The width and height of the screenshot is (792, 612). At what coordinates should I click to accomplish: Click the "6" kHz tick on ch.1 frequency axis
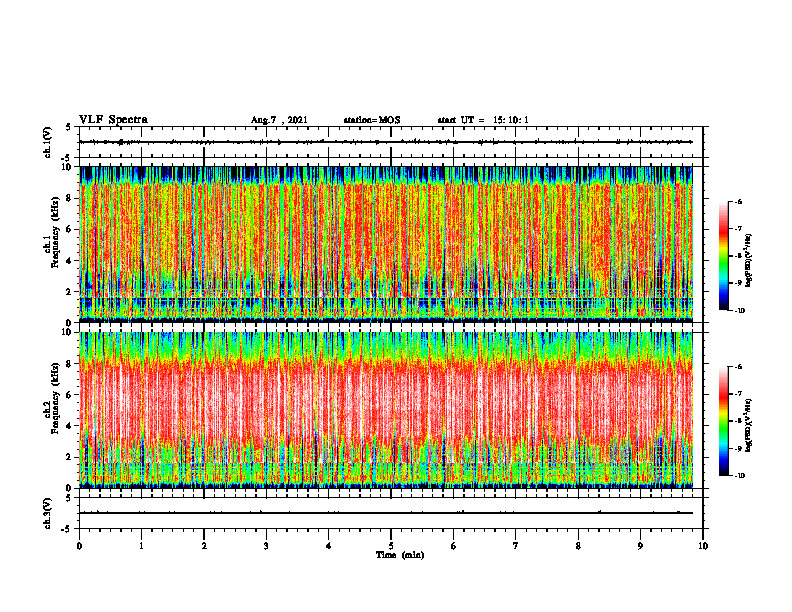click(69, 230)
